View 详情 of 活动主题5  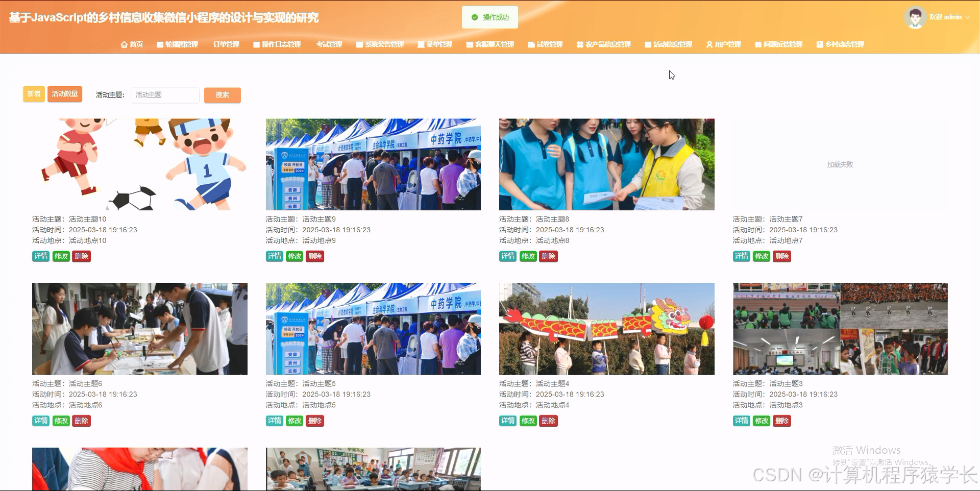(275, 421)
